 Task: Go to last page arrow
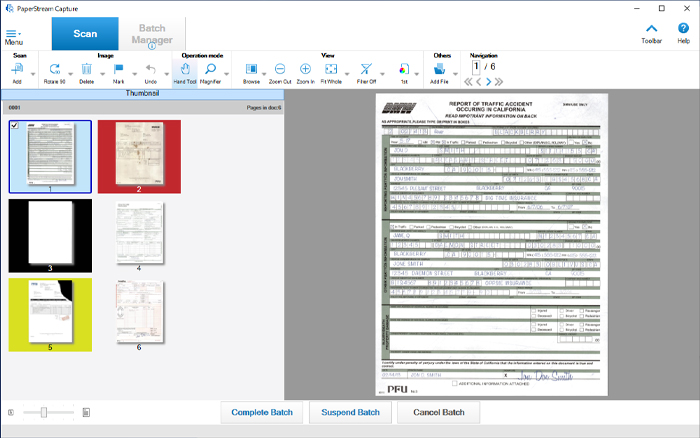point(499,82)
